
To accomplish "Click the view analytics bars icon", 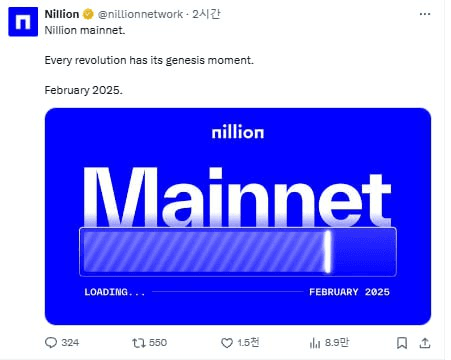I will 315,343.
